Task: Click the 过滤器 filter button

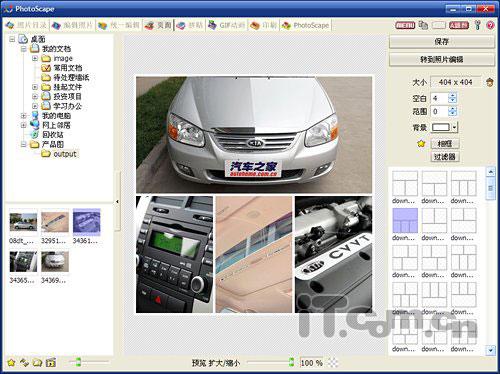Action: coord(445,157)
